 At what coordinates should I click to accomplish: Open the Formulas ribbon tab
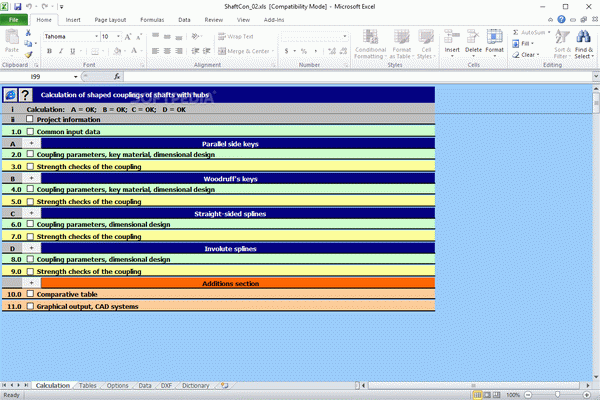151,19
